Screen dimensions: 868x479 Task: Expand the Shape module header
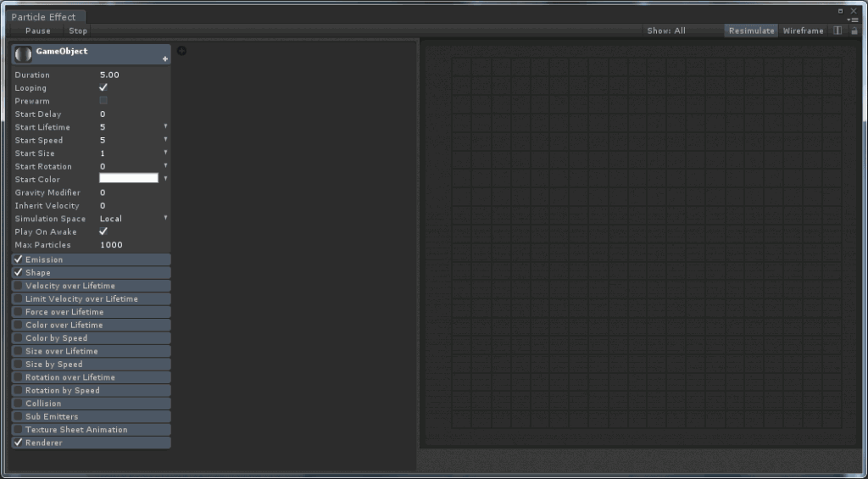click(x=92, y=272)
